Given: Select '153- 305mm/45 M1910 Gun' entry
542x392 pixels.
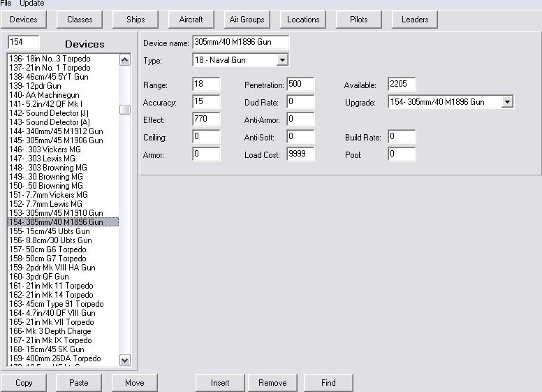Looking at the screenshot, I should tap(63, 213).
